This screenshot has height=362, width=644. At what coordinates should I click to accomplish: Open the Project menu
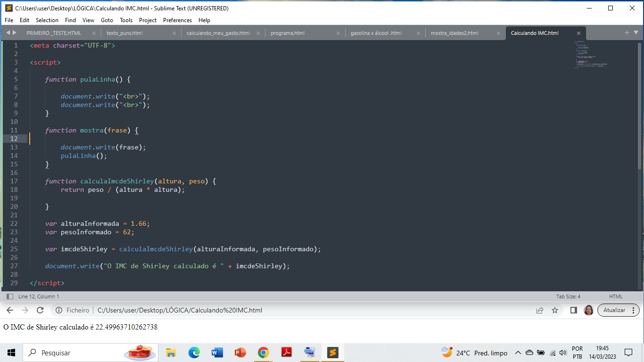[x=148, y=20]
